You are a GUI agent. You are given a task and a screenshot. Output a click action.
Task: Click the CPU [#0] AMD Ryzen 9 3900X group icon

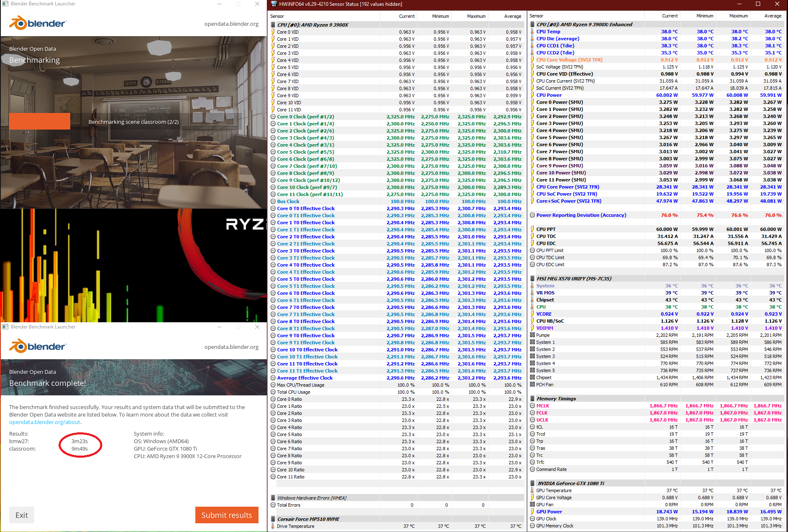point(273,25)
